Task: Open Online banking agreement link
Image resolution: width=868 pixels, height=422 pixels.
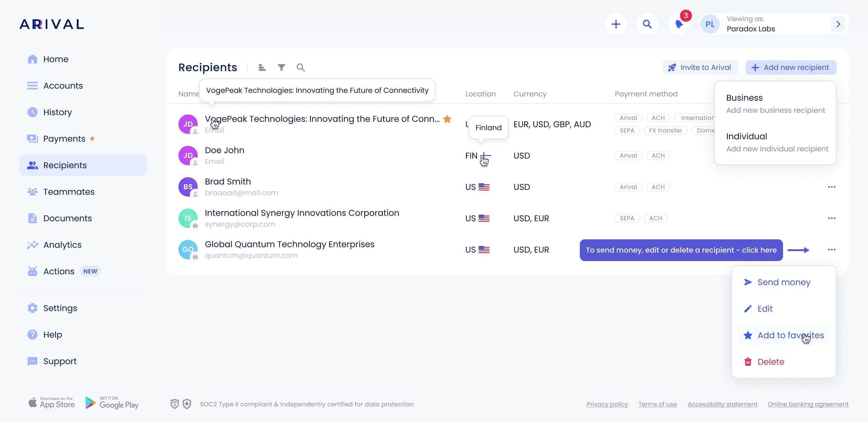Action: [808, 404]
